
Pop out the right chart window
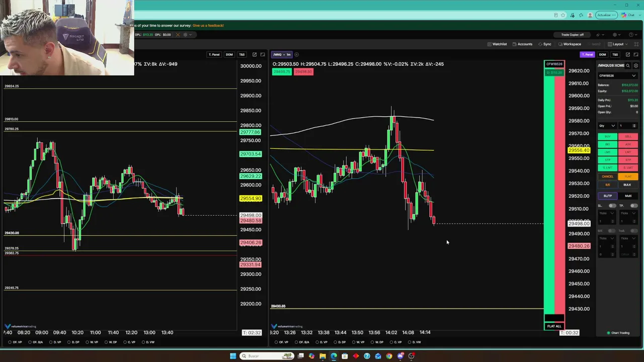[627, 54]
